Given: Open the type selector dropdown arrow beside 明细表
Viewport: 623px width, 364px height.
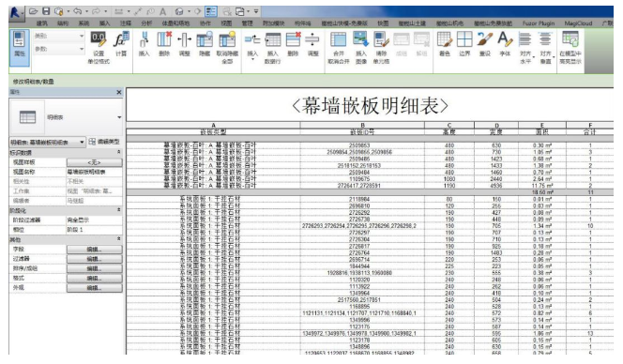Looking at the screenshot, I should click(x=119, y=117).
